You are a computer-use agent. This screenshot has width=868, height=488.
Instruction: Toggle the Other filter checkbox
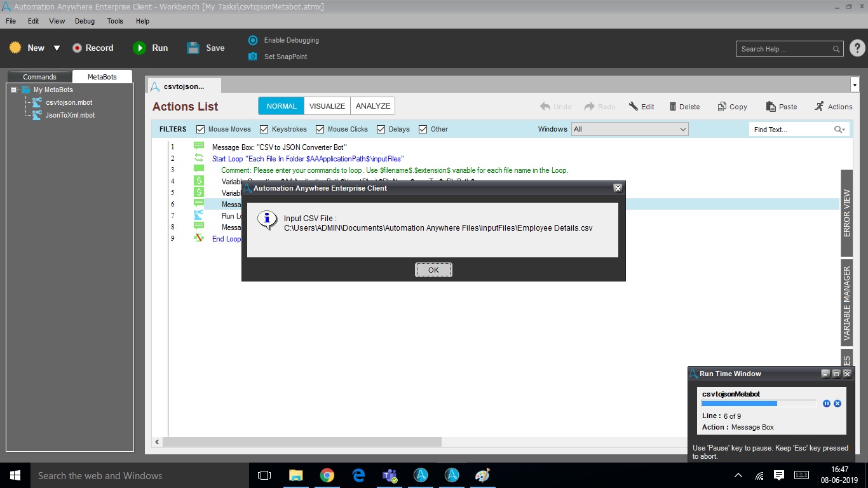click(x=423, y=129)
